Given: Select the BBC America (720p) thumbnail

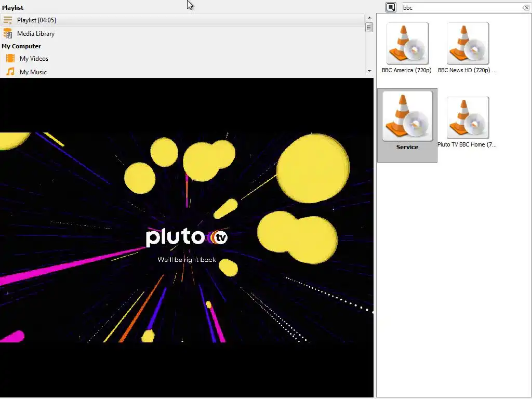Looking at the screenshot, I should click(407, 44).
